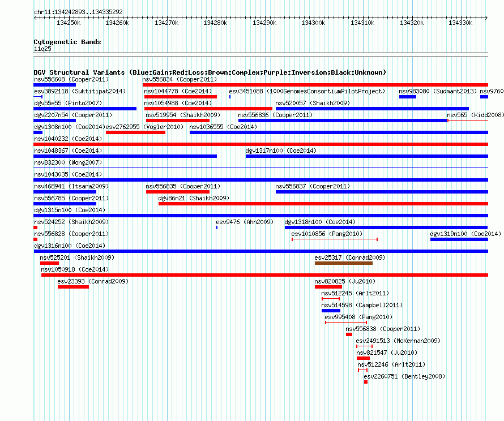This screenshot has height=421, width=504.
Task: Select esv25317 (Conrad2009) label
Action: [x=350, y=257]
